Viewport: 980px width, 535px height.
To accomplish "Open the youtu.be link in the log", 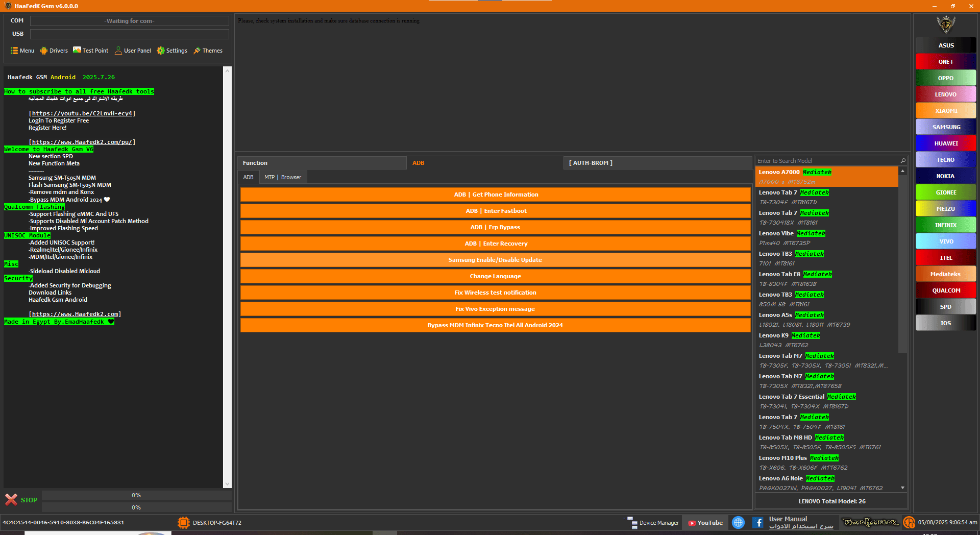I will (x=82, y=113).
